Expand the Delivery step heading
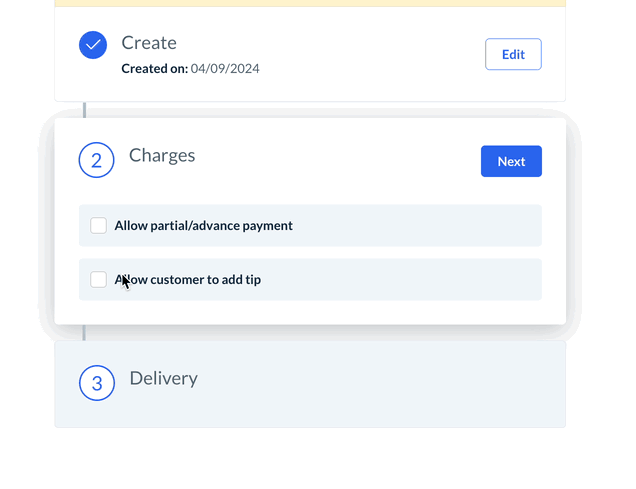636x489 pixels. [x=163, y=379]
